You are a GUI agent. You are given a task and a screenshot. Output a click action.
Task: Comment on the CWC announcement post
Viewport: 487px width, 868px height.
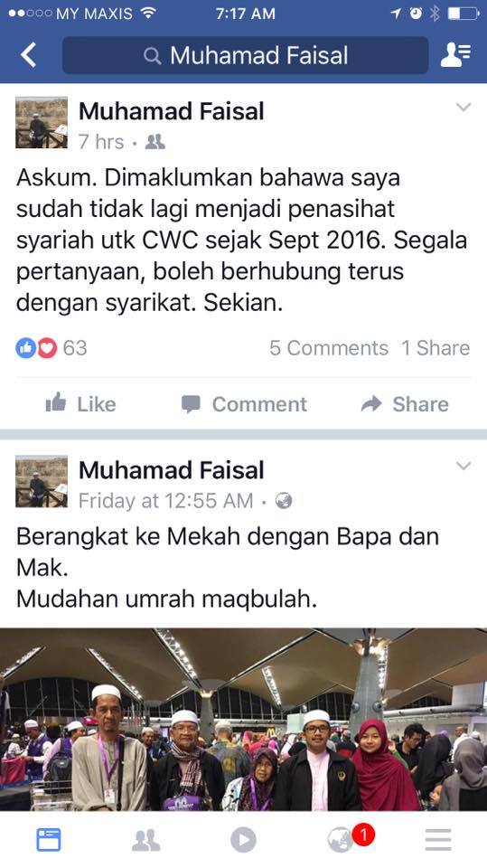(x=244, y=403)
